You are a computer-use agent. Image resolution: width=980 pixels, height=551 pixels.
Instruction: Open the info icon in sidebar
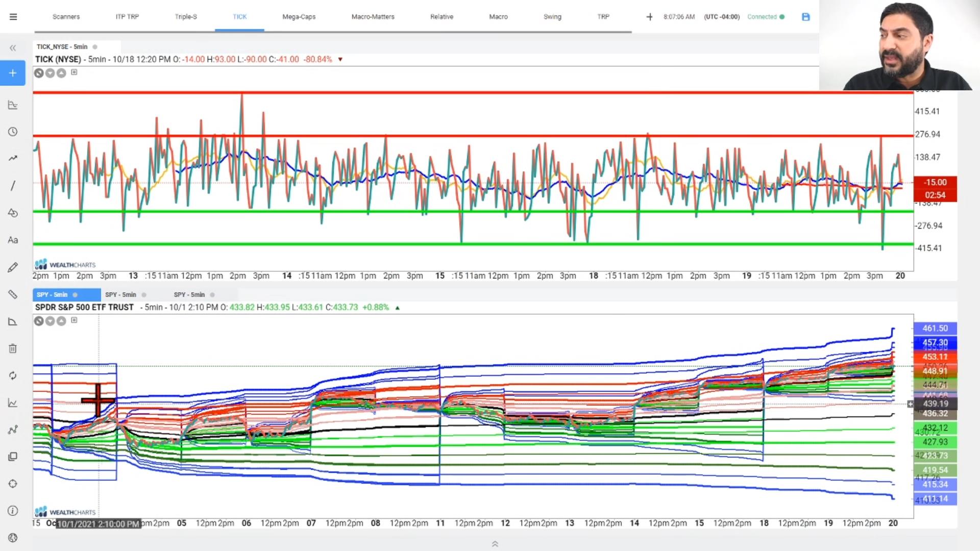click(x=13, y=511)
